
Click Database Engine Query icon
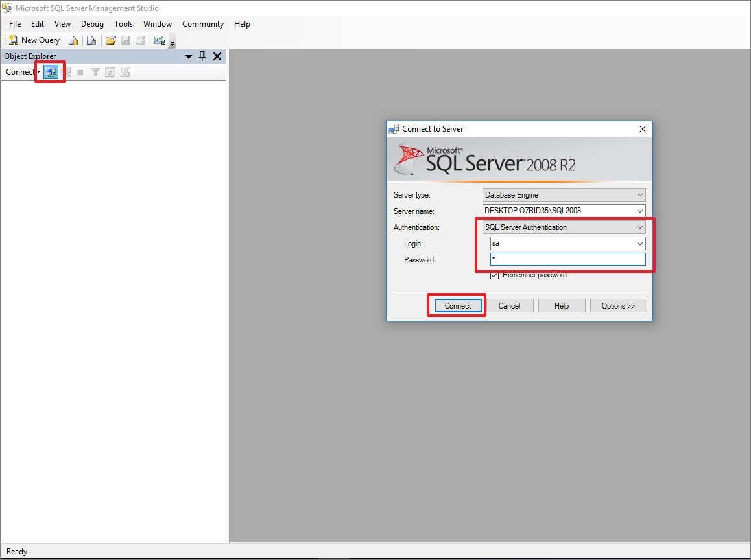(x=73, y=40)
